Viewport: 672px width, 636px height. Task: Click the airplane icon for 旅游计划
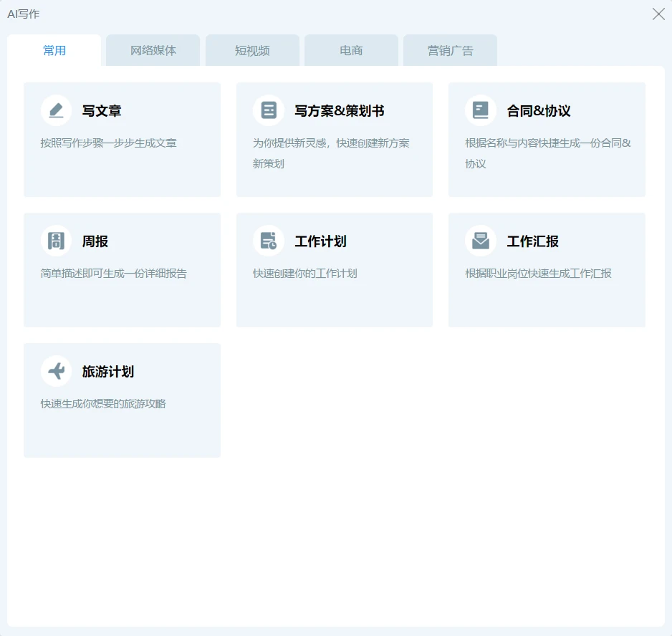(x=56, y=371)
